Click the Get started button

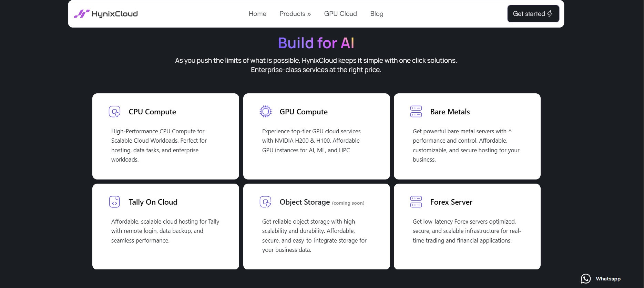[x=533, y=14]
